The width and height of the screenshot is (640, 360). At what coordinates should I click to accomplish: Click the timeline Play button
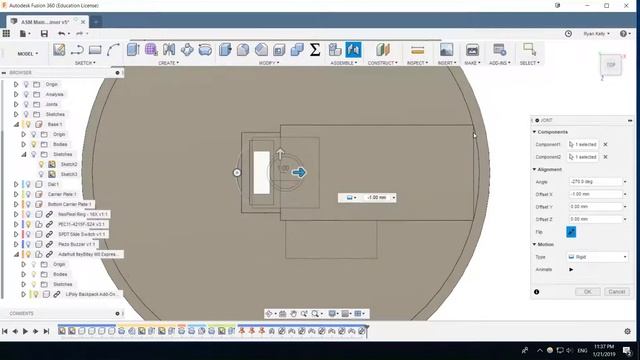tap(25, 331)
